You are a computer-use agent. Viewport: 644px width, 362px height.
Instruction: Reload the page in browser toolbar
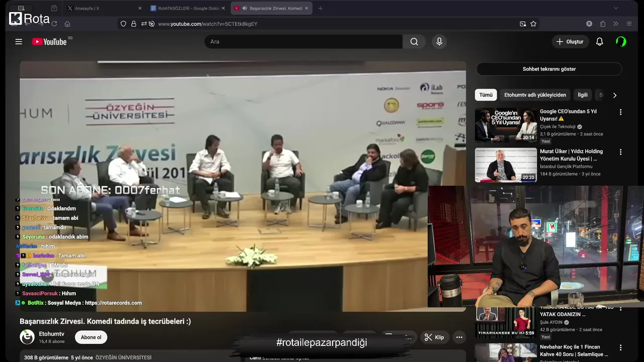pos(54,24)
